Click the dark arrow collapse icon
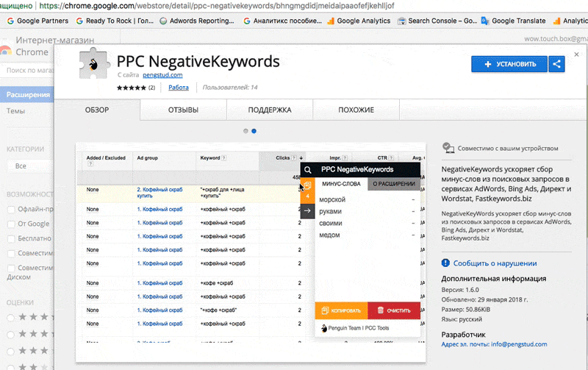Screen dimensions: 588x370 pos(307,211)
